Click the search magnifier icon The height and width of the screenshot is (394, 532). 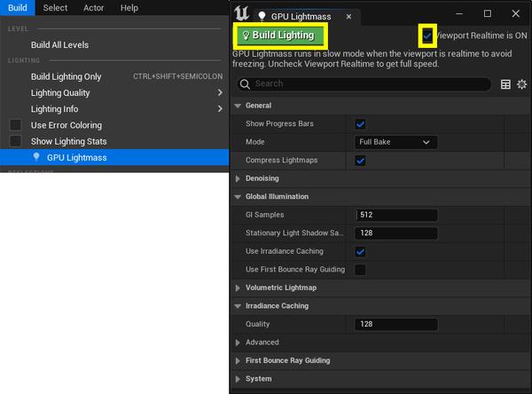click(x=245, y=84)
